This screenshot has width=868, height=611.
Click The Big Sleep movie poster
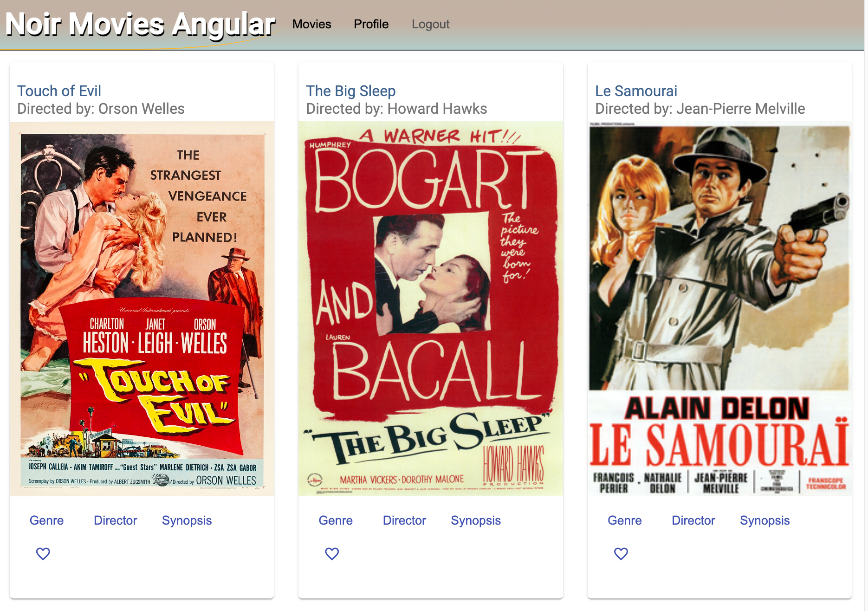tap(431, 309)
